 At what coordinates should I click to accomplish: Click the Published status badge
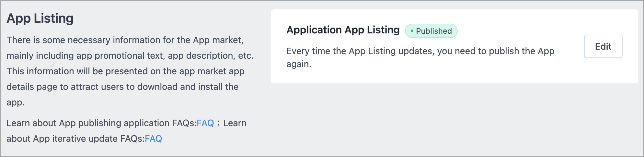pos(431,31)
